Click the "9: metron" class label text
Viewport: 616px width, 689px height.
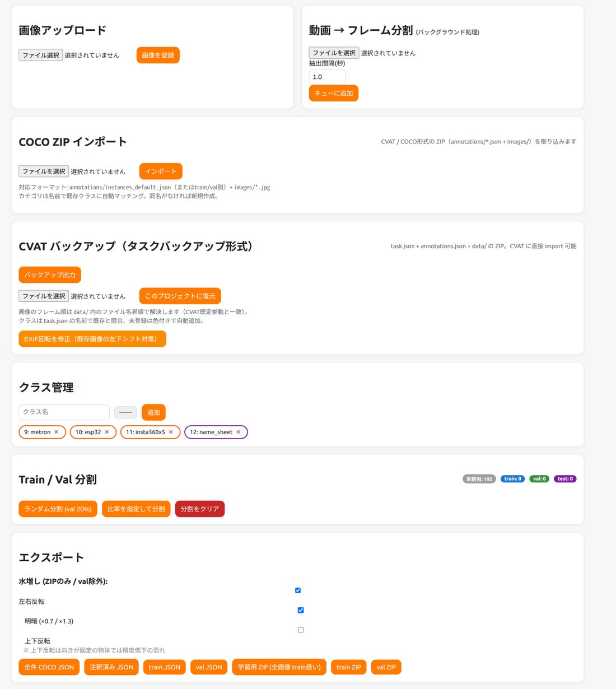click(x=37, y=432)
